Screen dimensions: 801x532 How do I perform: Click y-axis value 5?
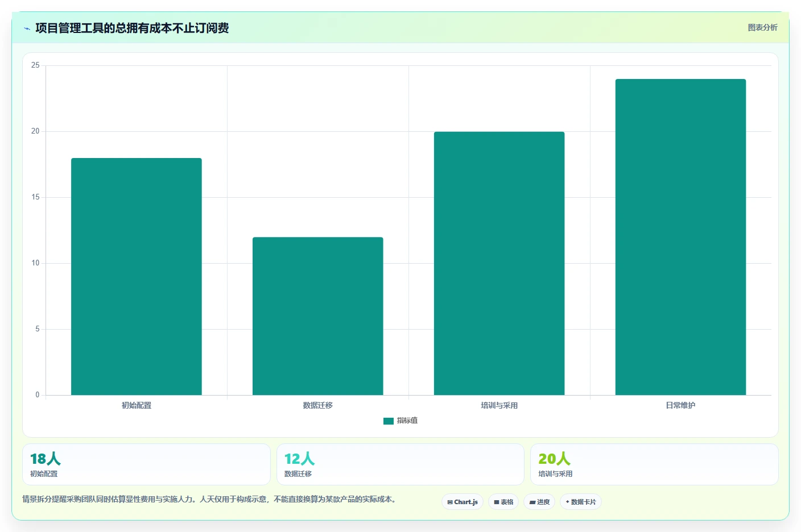click(x=38, y=329)
